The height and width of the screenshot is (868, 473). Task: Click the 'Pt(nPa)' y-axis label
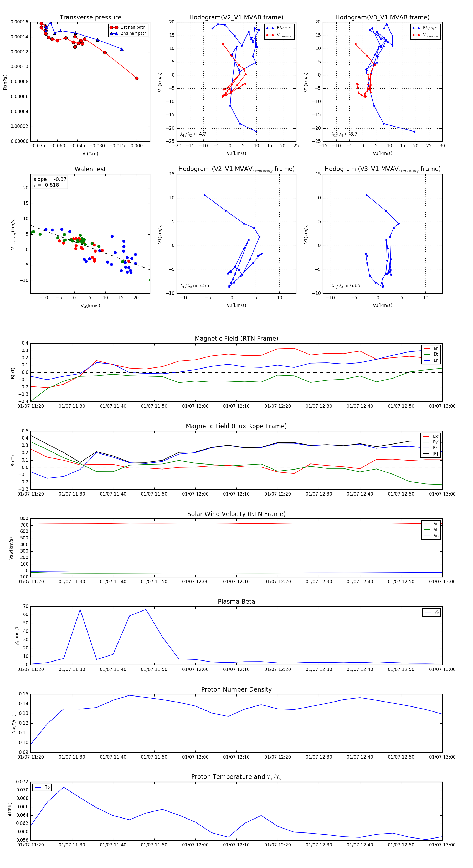pos(5,82)
